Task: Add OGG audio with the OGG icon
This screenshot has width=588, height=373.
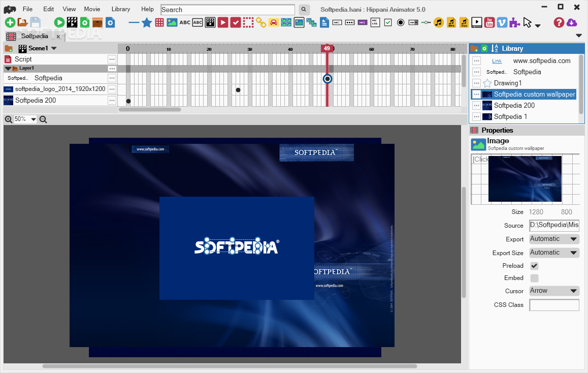Action: 464,22
